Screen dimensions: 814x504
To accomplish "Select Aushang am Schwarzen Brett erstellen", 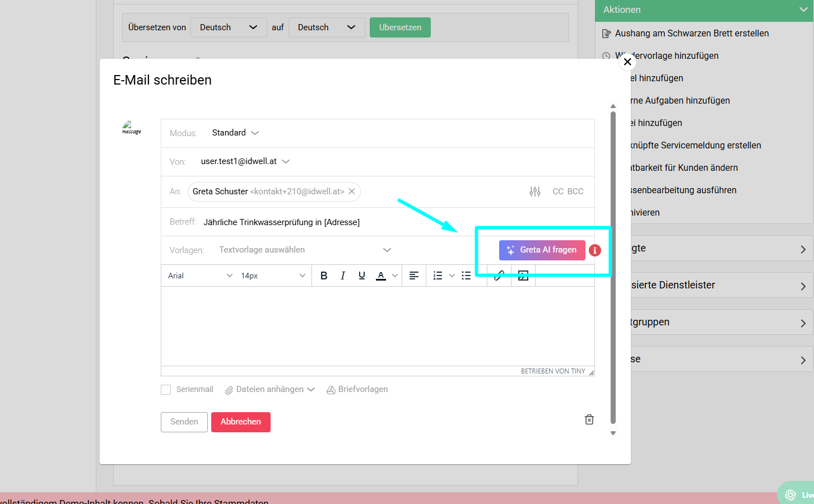I will point(691,34).
